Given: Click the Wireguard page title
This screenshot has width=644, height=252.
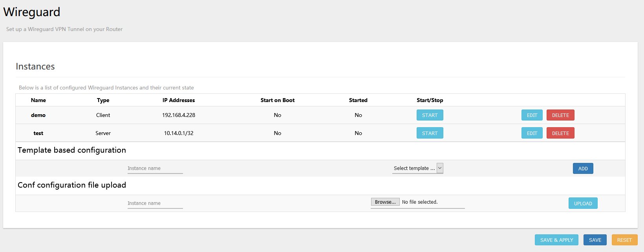Looking at the screenshot, I should click(32, 12).
